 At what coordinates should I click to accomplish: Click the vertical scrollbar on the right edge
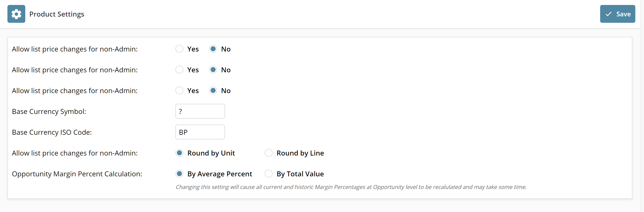coord(642,106)
